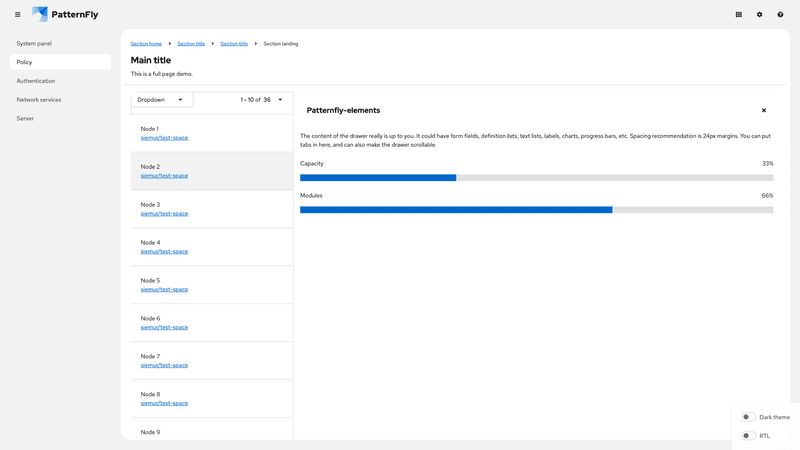Click the Section landing breadcrumb text

281,44
